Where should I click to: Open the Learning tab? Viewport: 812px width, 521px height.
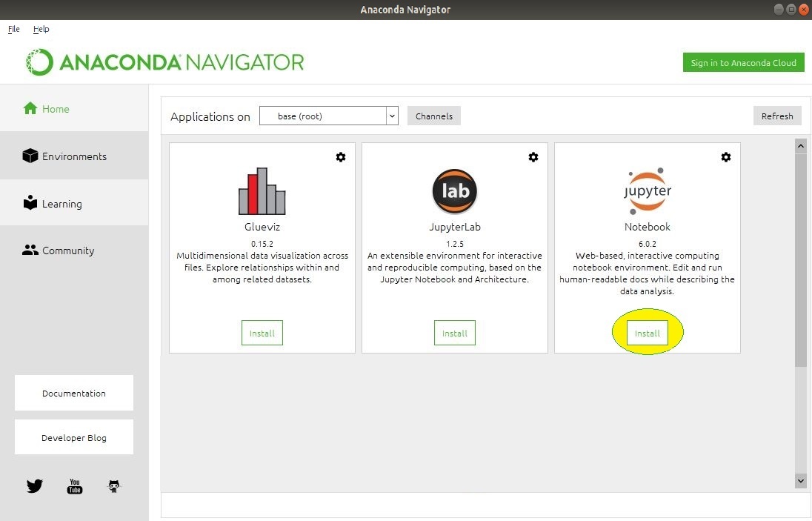pyautogui.click(x=74, y=203)
